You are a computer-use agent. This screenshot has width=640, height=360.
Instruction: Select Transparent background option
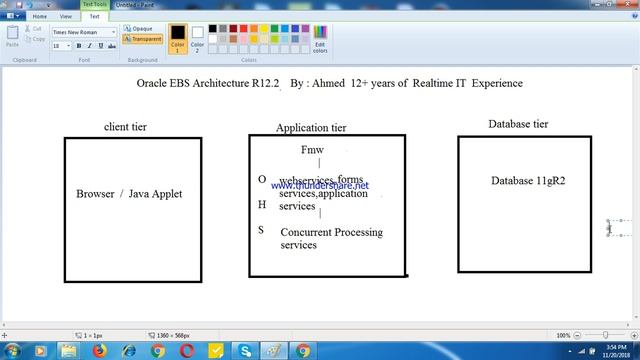[x=142, y=39]
